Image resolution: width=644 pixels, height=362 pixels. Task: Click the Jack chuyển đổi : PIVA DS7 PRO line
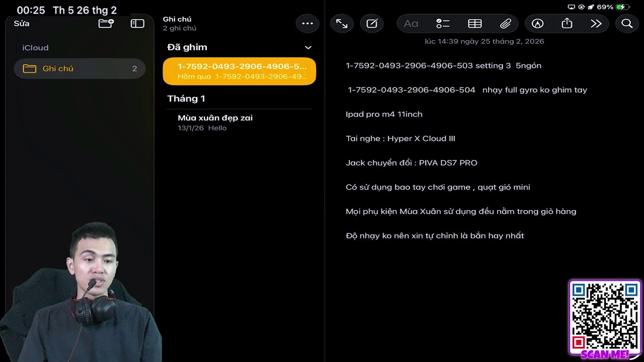[412, 163]
